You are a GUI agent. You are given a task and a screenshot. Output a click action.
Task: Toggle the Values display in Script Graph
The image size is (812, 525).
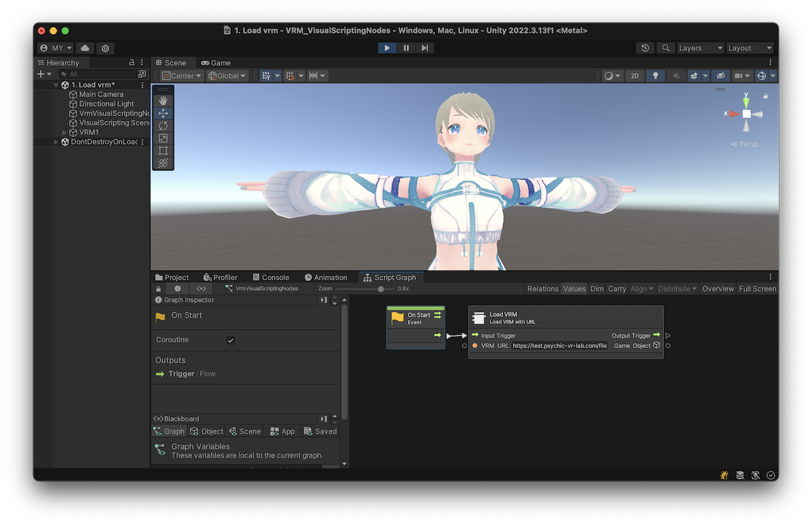[574, 288]
